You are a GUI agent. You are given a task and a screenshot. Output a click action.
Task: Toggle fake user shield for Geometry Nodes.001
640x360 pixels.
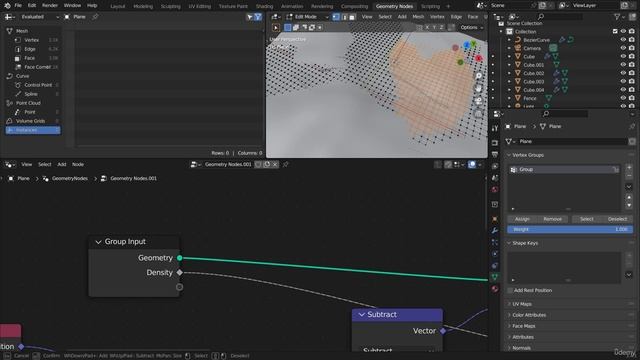[258, 164]
